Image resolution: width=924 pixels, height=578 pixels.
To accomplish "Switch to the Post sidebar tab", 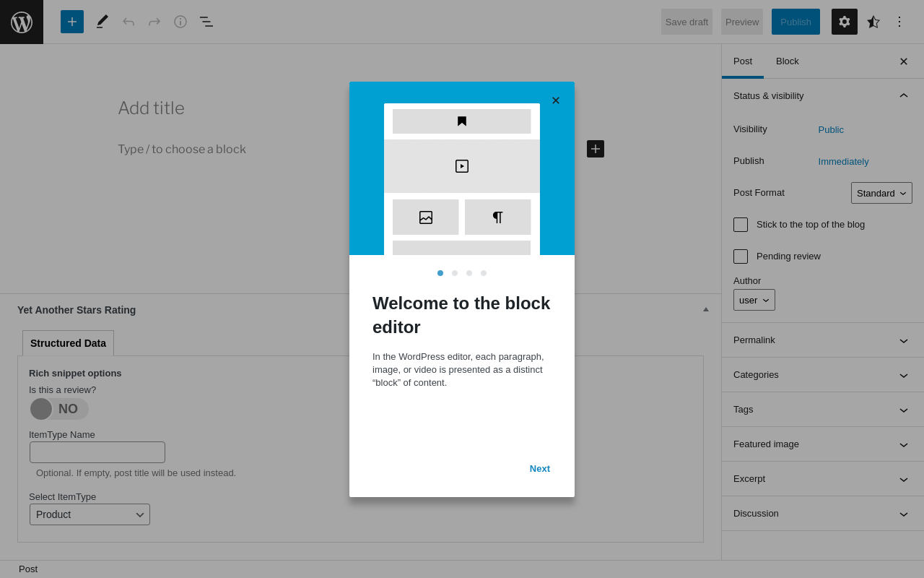I will 743,61.
